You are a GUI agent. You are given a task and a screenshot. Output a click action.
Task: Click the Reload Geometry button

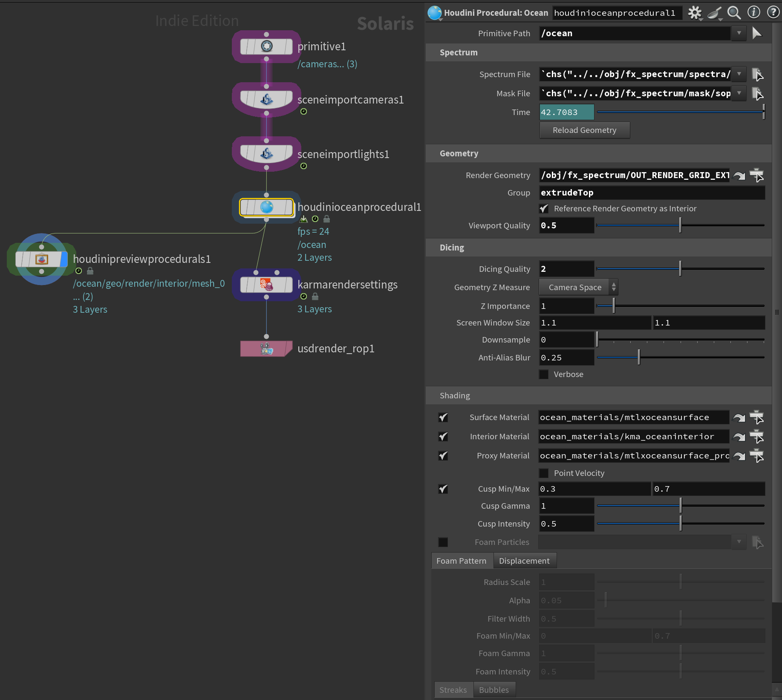(x=584, y=130)
